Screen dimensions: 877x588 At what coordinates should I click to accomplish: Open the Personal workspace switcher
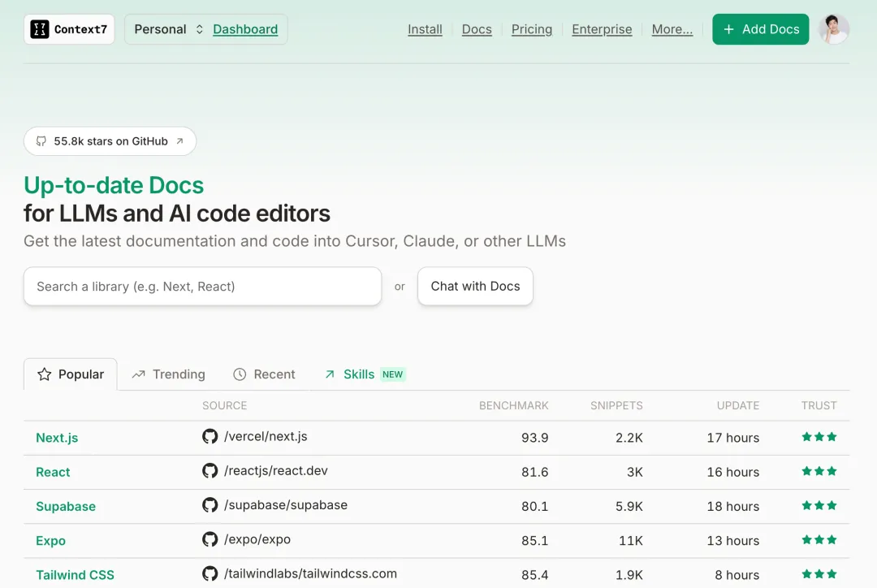coord(169,29)
